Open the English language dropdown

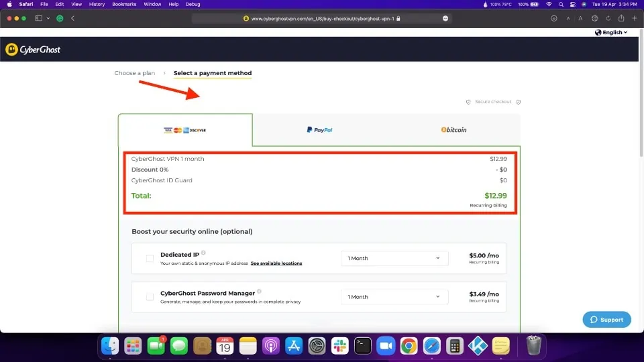point(611,32)
